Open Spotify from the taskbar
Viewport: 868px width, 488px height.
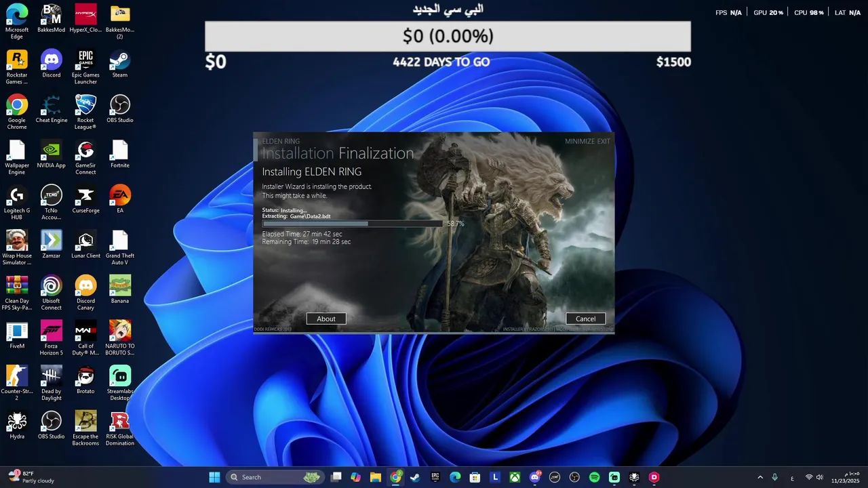[594, 477]
